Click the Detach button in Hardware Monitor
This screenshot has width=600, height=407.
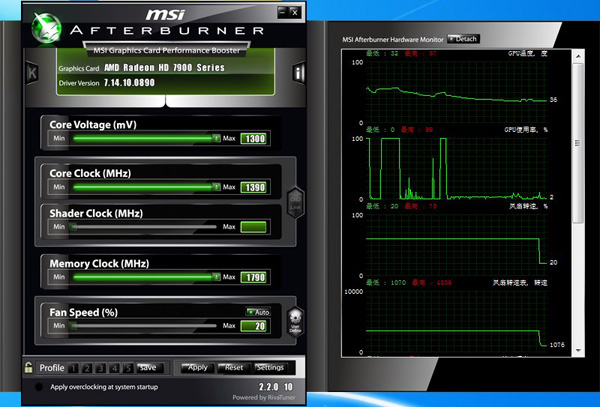463,39
